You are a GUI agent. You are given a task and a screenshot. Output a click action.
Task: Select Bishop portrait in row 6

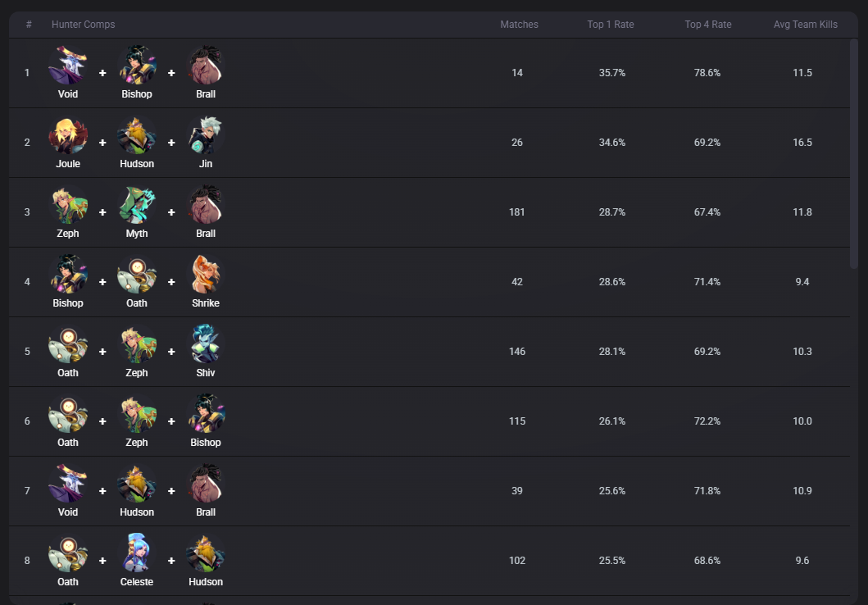click(x=206, y=414)
